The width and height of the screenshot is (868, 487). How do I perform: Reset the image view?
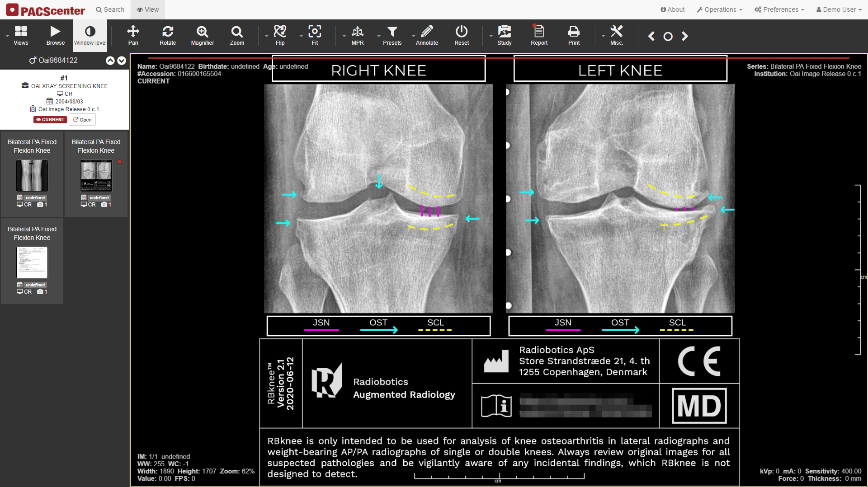click(462, 36)
